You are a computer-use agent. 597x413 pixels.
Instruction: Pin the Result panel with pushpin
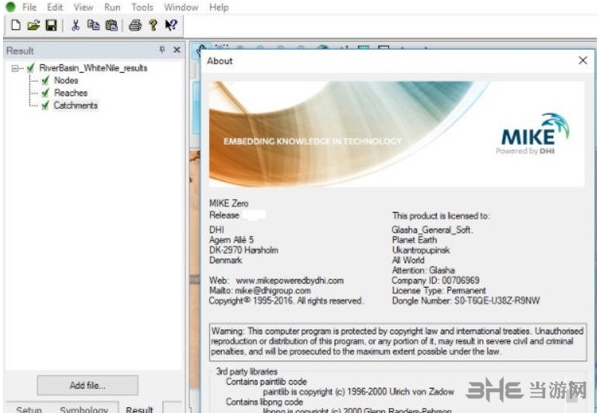162,50
